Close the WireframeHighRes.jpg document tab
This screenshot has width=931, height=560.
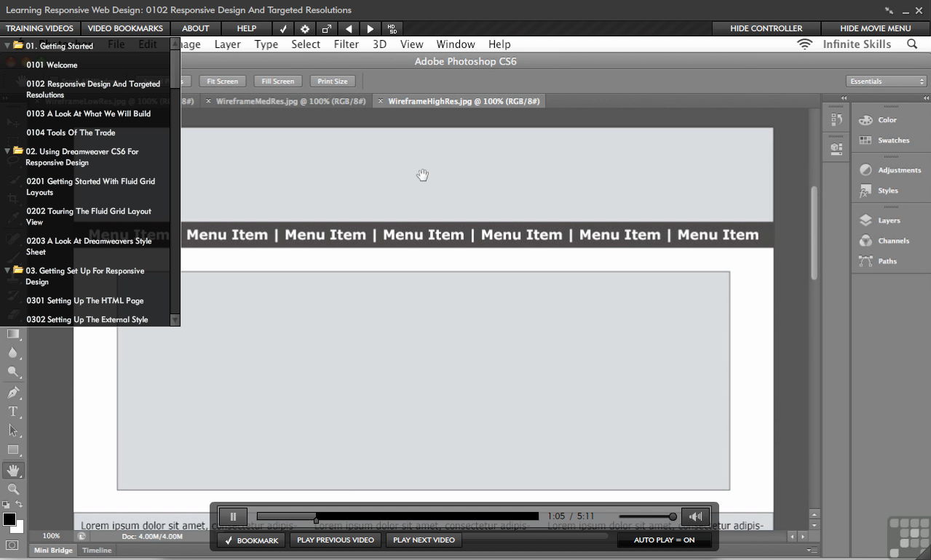click(381, 101)
